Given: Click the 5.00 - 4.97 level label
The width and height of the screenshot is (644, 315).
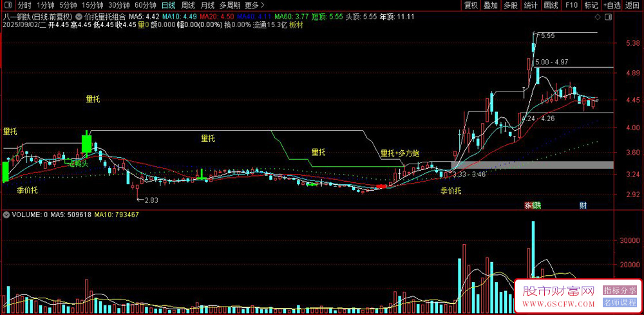Looking at the screenshot, I should [x=551, y=62].
